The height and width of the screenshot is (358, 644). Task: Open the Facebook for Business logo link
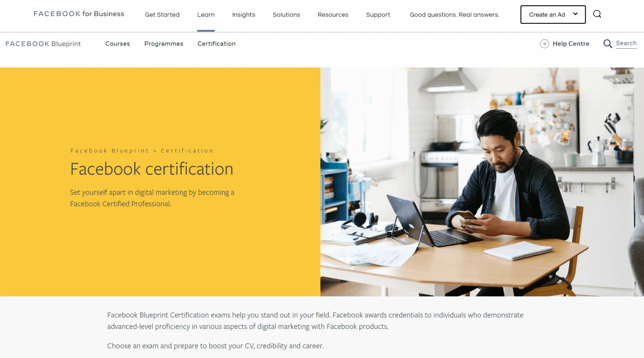[79, 14]
